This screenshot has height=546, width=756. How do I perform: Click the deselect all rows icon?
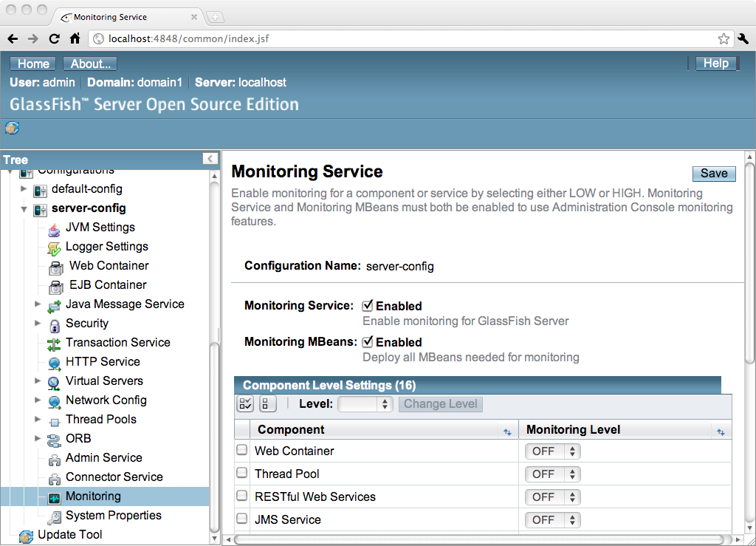267,403
